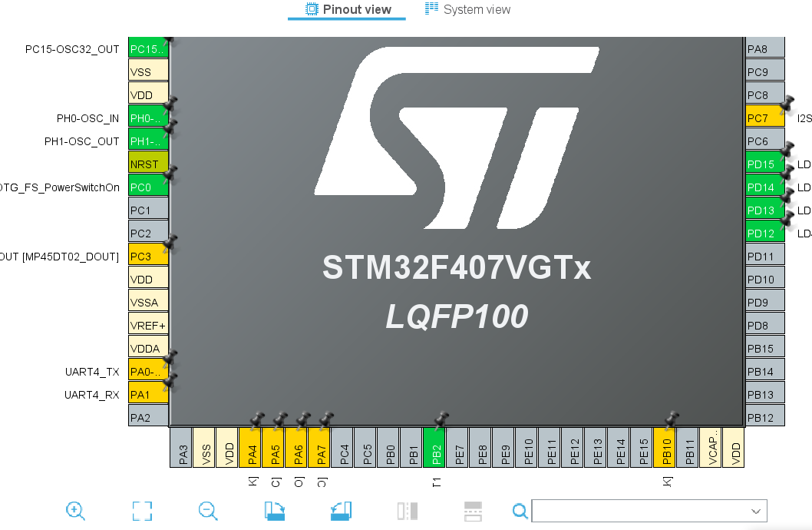
Task: Select the PH1 oscillator output pin
Action: 148,141
